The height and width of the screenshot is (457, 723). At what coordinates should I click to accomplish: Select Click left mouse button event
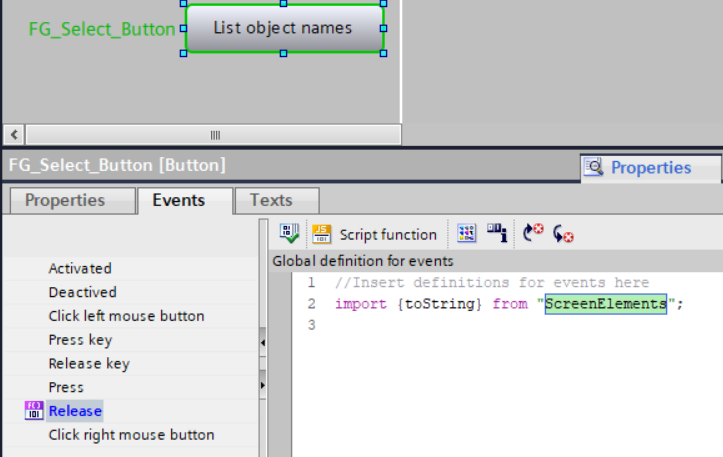(x=126, y=316)
